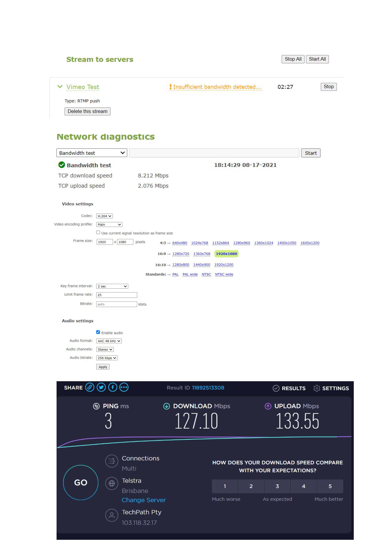Open Result ID 11892513308 link
The height and width of the screenshot is (554, 392).
pos(208,388)
